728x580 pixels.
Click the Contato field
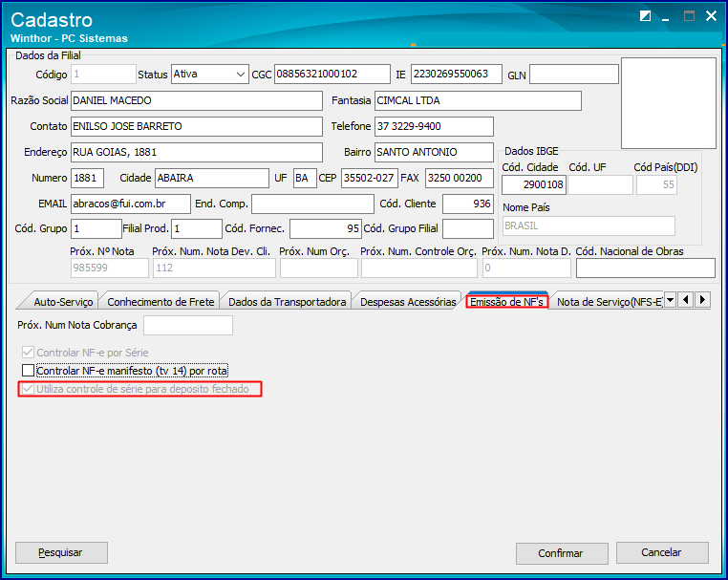coord(197,126)
